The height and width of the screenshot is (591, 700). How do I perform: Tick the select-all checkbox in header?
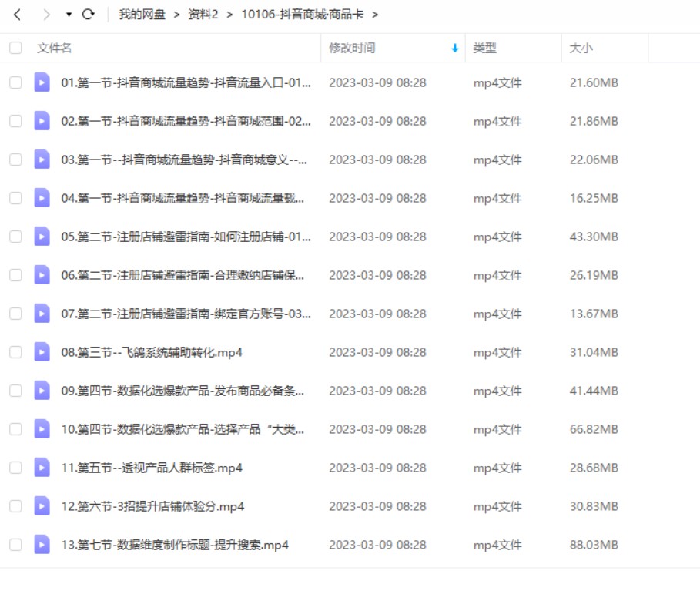point(15,48)
